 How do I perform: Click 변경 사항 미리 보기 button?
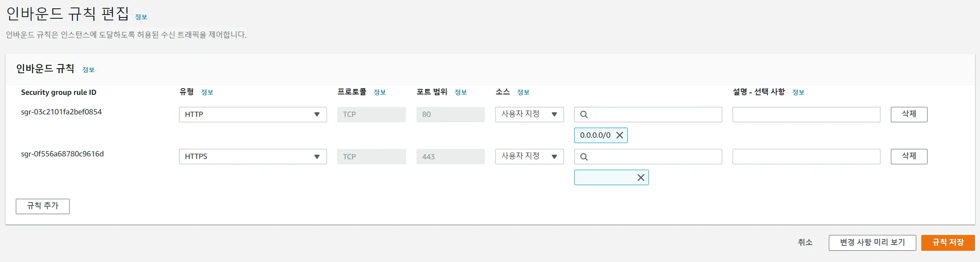pyautogui.click(x=872, y=242)
